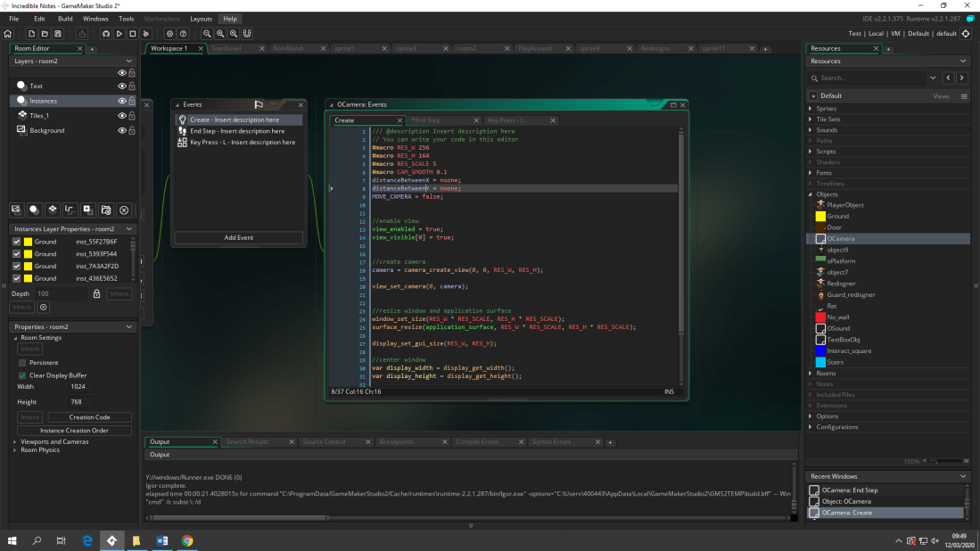Screen dimensions: 980x551
Task: Click the target manager crosshair icon
Action: point(965,34)
